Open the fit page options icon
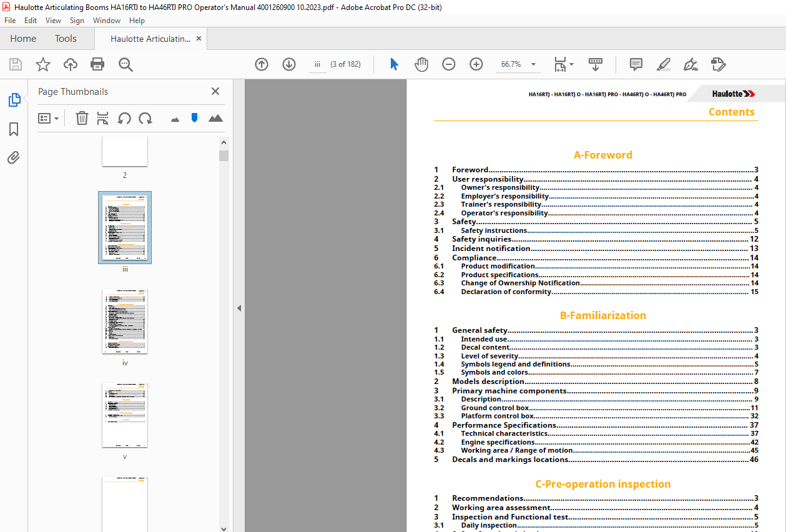This screenshot has height=532, width=786. tap(563, 64)
